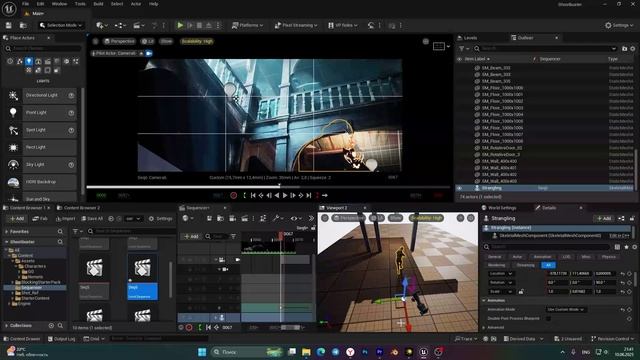Click the add content cube icon
This screenshot has width=640, height=360.
coord(101,25)
